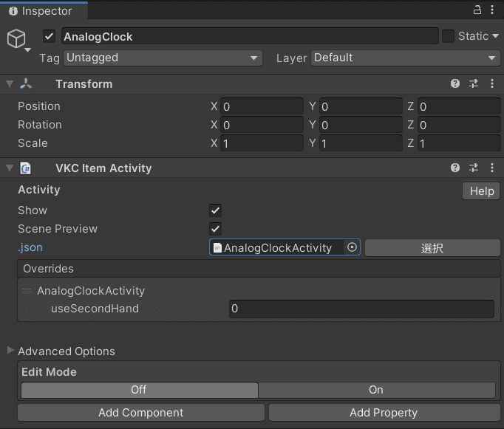Screen dimensions: 504x429
Task: Click the GameObject cube icon
Action: 16,38
